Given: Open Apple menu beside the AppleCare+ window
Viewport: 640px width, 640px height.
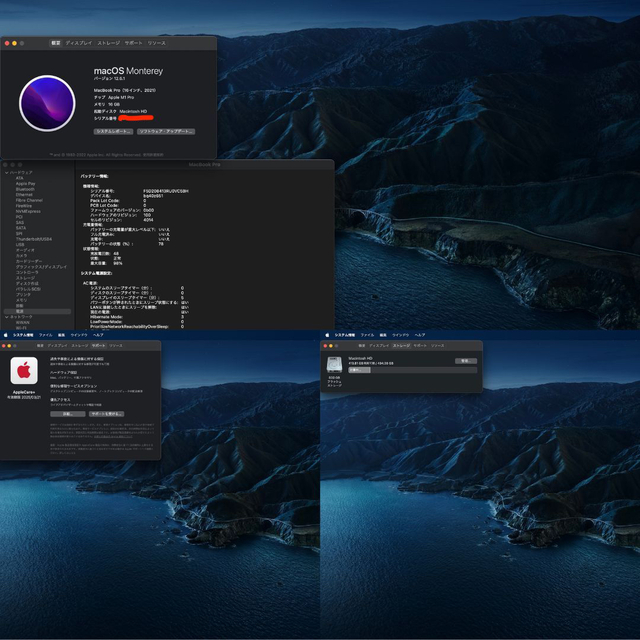Looking at the screenshot, I should (x=6, y=335).
